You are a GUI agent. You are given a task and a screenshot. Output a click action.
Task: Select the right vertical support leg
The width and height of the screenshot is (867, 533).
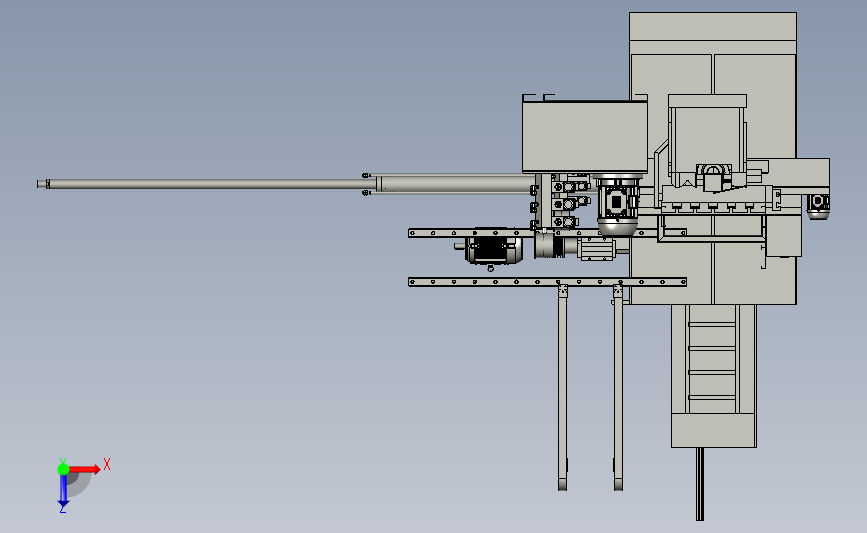pos(618,387)
